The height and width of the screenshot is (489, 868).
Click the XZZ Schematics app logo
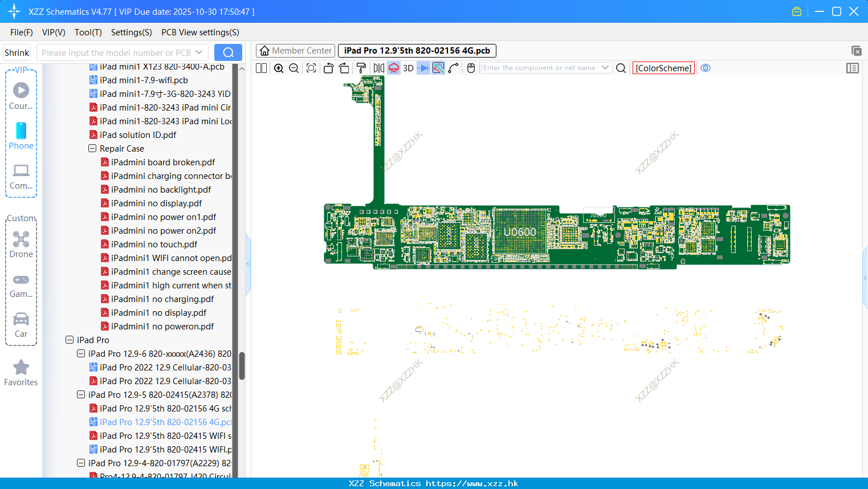click(14, 11)
